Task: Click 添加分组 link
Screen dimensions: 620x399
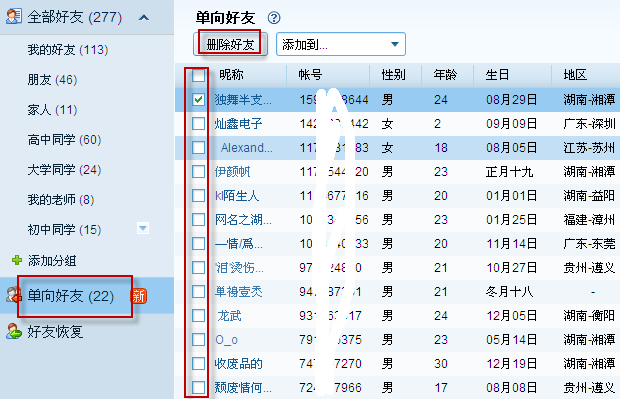Action: [x=52, y=261]
